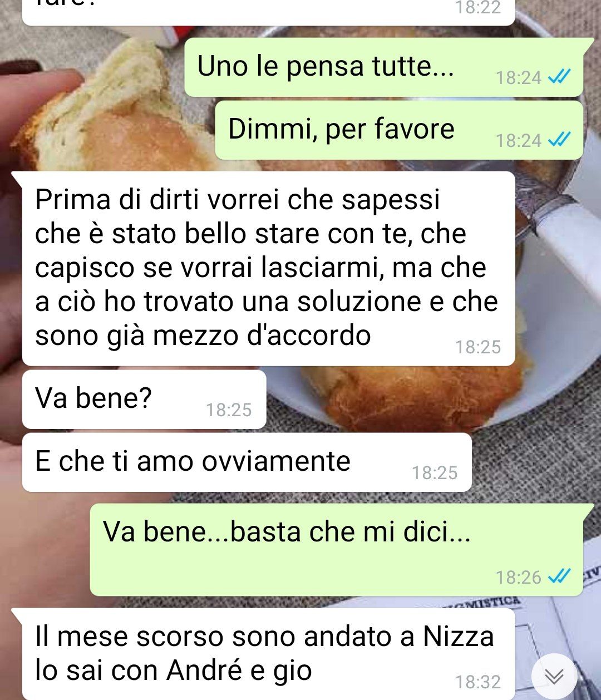Tap the 18:22 timestamp of the top message

point(478,8)
